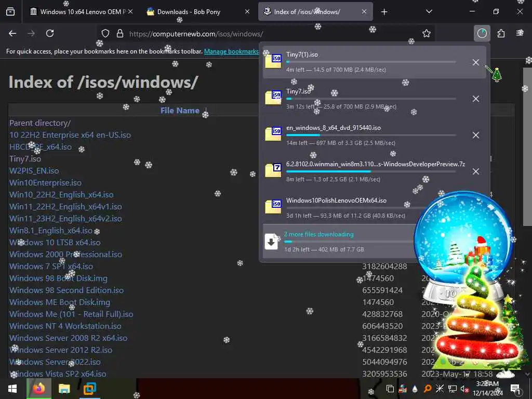The height and width of the screenshot is (399, 532).
Task: Download Windows 98 Boot Disk.img
Action: click(x=58, y=278)
